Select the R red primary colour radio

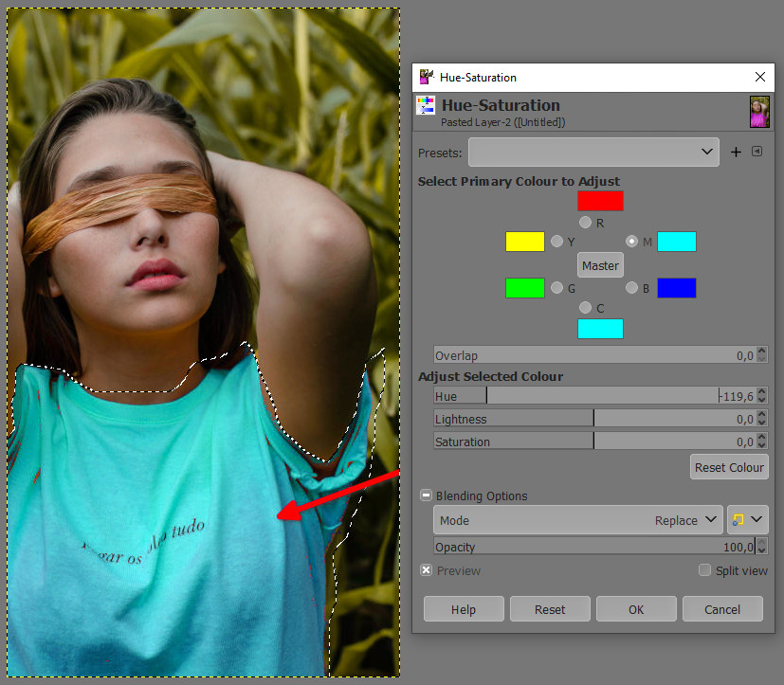tap(585, 222)
